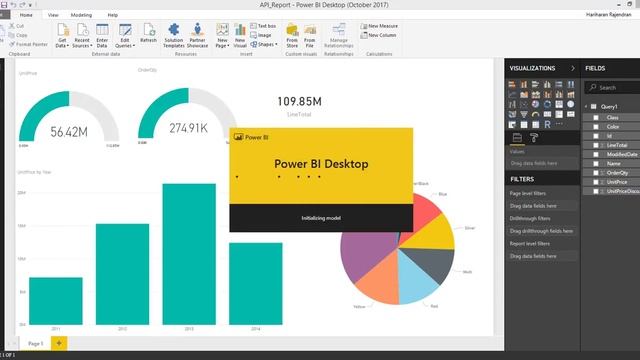Switch to the View ribbon tab
Screen dimensions: 640x360
(x=53, y=15)
